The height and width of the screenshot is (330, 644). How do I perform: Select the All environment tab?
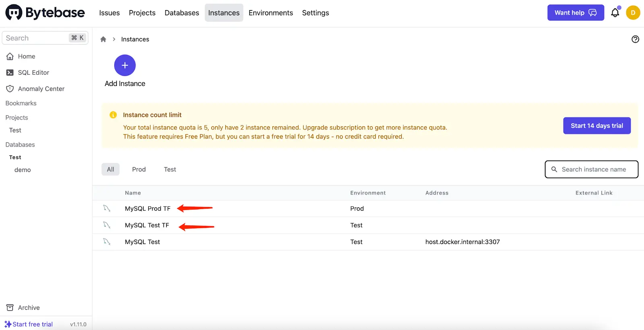click(110, 169)
